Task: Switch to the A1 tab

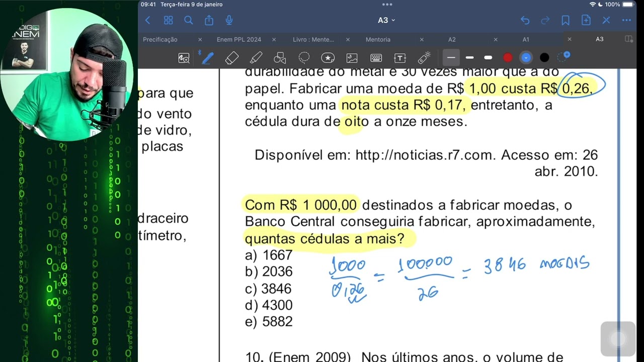Action: point(526,39)
